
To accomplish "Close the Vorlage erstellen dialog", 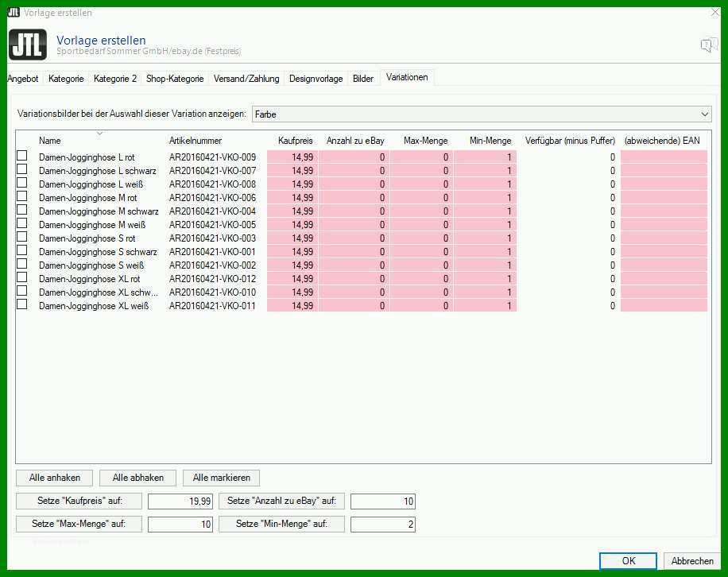I will [715, 12].
